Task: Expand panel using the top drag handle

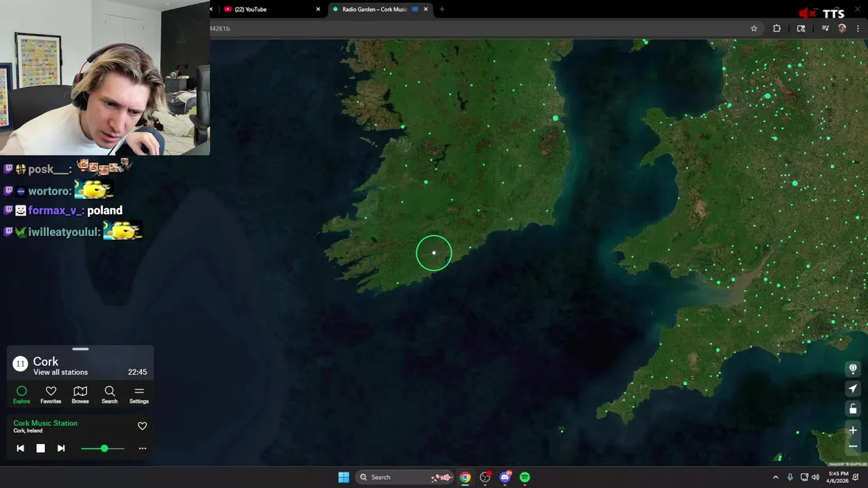Action: (x=80, y=349)
